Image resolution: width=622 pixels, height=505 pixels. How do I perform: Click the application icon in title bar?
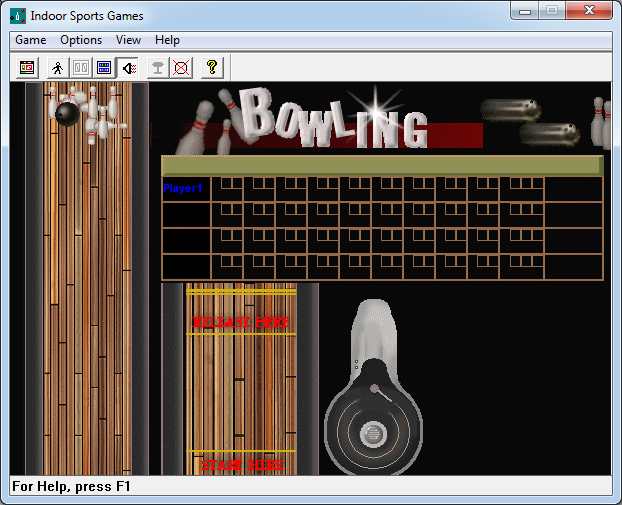click(x=17, y=15)
